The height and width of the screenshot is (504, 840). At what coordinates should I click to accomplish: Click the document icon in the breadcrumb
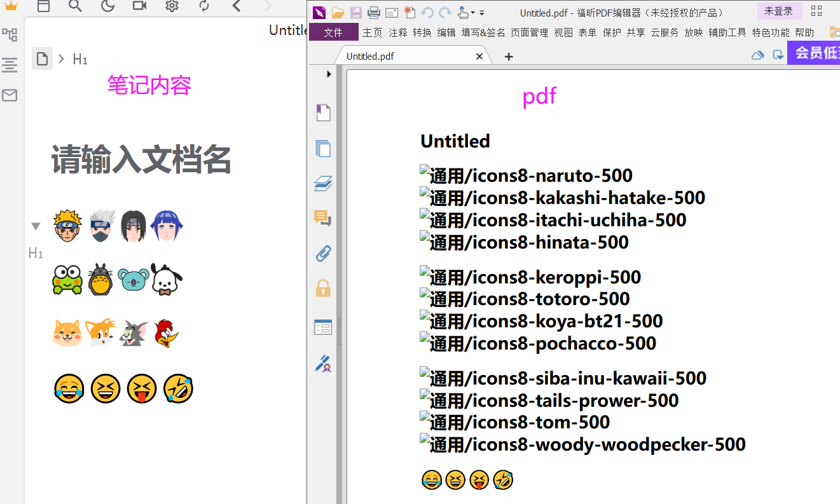tap(42, 59)
